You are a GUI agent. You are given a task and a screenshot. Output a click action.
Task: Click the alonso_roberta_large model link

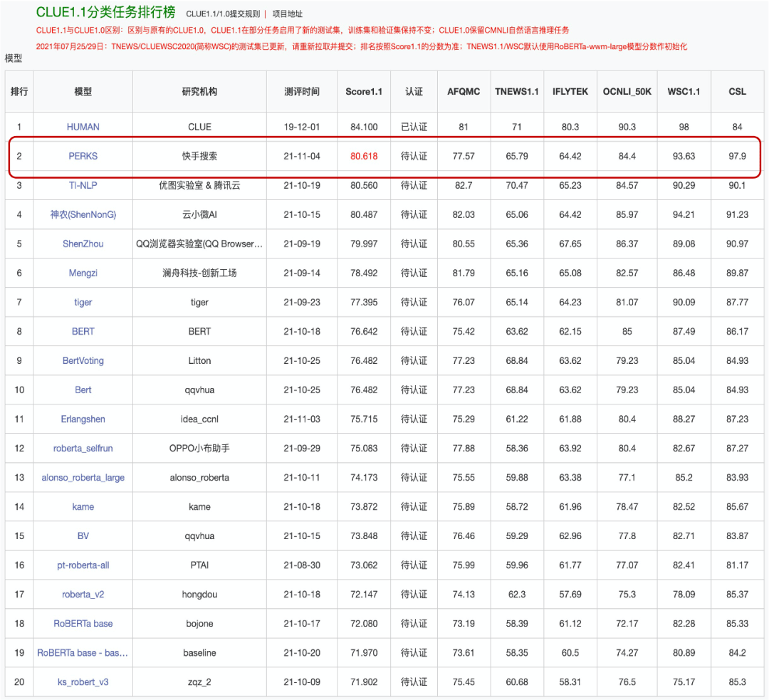pos(83,478)
